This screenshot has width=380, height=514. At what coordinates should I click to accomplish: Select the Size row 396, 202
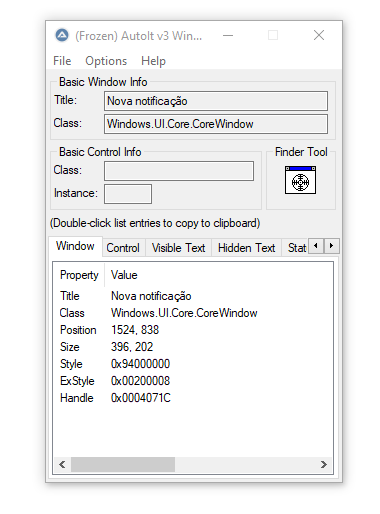pyautogui.click(x=193, y=347)
